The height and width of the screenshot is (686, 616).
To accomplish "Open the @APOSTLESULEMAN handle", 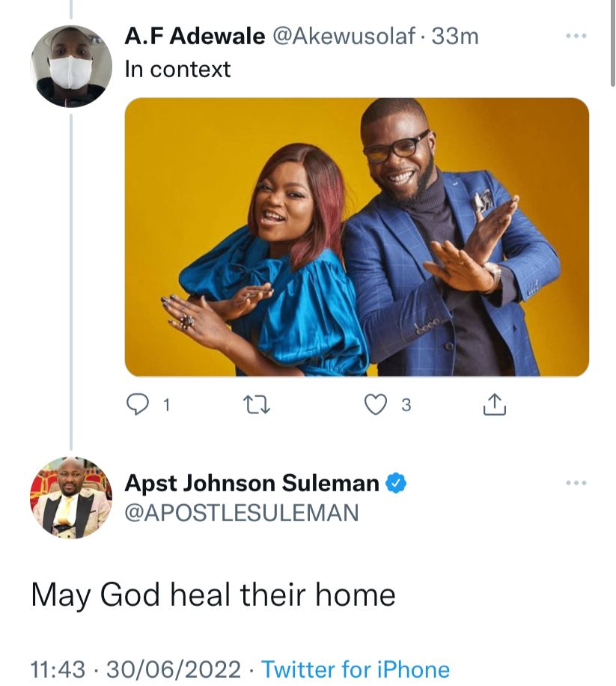I will pyautogui.click(x=242, y=513).
